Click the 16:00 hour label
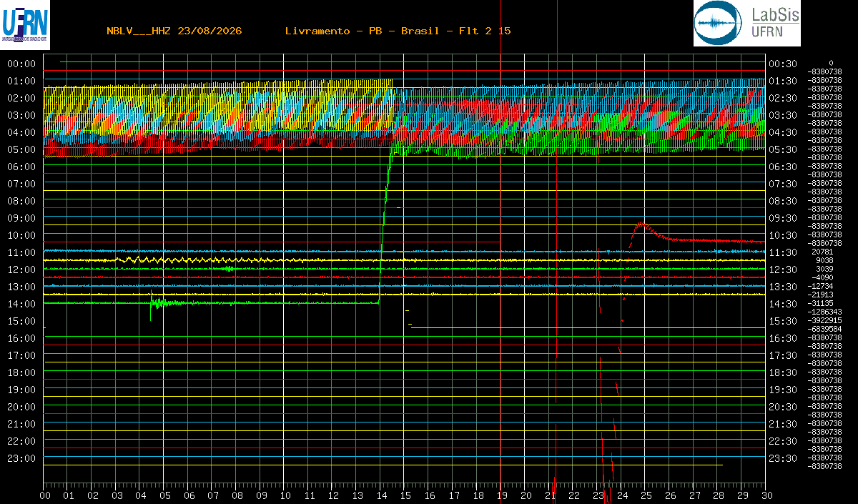858x504 pixels. tap(21, 338)
